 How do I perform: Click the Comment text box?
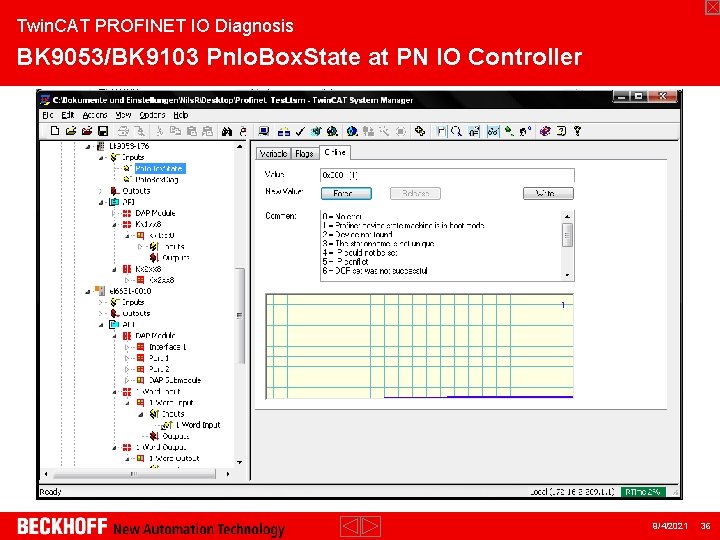pyautogui.click(x=441, y=245)
